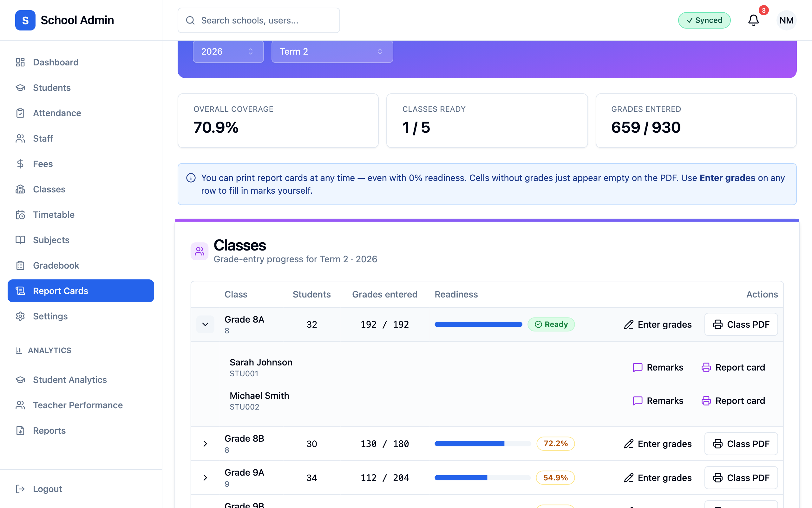This screenshot has width=812, height=508.
Task: Click pencil icon in Grade 8A row
Action: [628, 324]
